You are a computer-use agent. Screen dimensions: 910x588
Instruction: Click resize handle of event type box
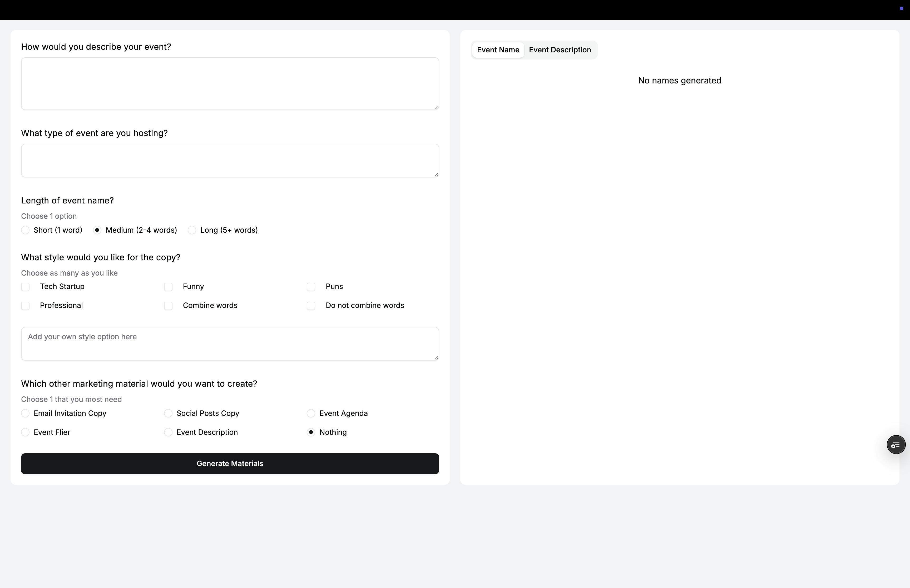(436, 175)
